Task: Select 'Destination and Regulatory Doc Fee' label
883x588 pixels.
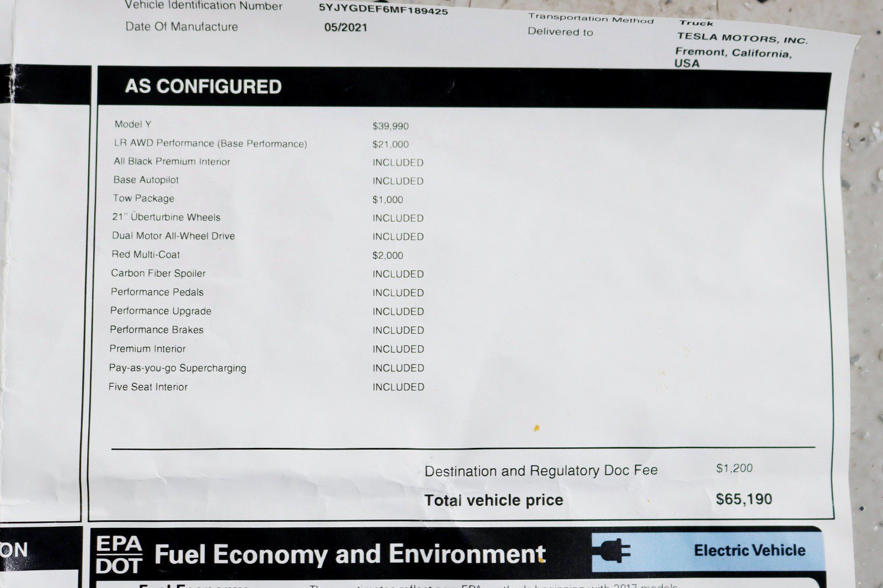Action: (x=541, y=471)
